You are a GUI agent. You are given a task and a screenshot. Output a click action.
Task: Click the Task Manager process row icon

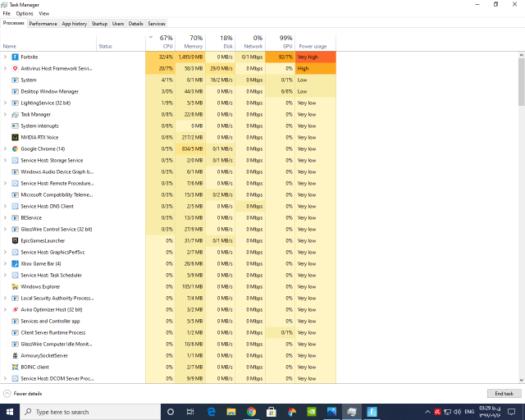(x=15, y=115)
